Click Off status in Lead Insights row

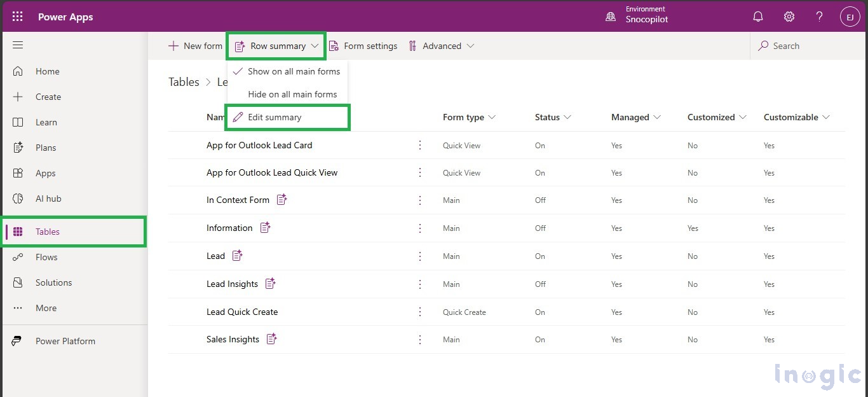click(540, 284)
